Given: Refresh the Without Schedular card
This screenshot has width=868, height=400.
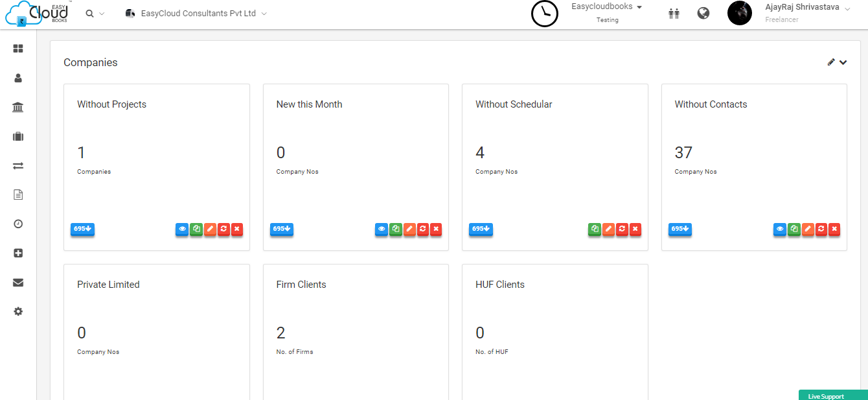Looking at the screenshot, I should click(x=622, y=229).
